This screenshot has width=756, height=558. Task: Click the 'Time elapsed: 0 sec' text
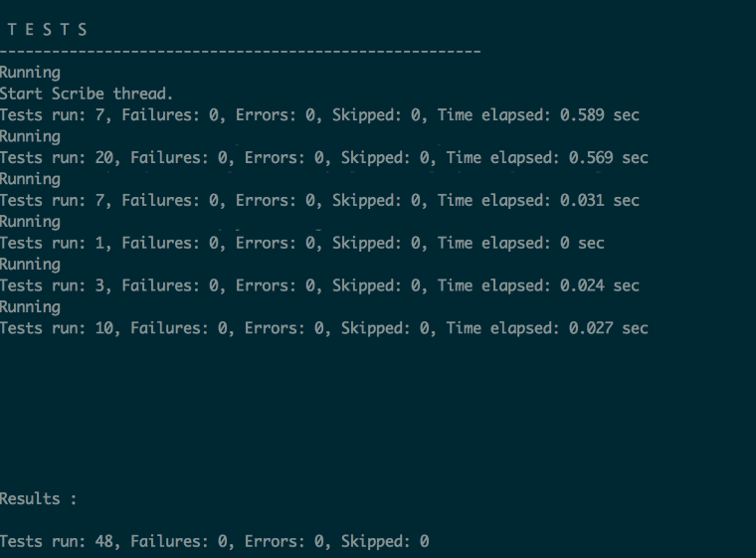point(520,243)
